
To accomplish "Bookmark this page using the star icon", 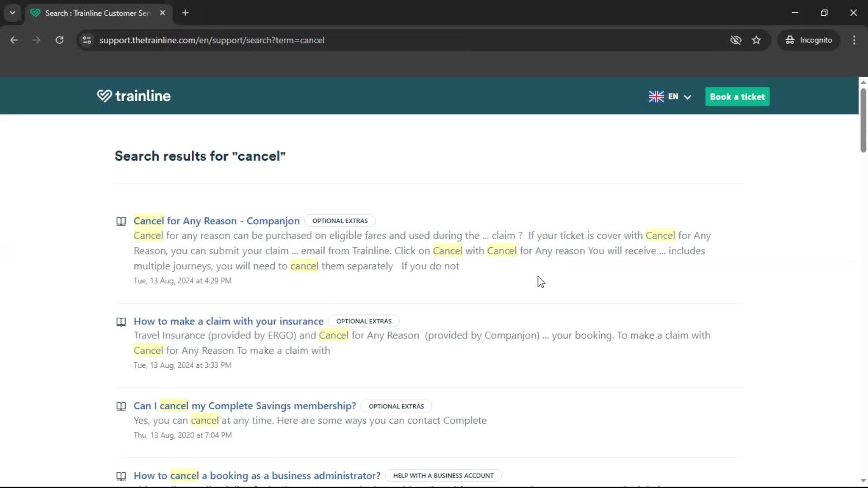I will 756,40.
